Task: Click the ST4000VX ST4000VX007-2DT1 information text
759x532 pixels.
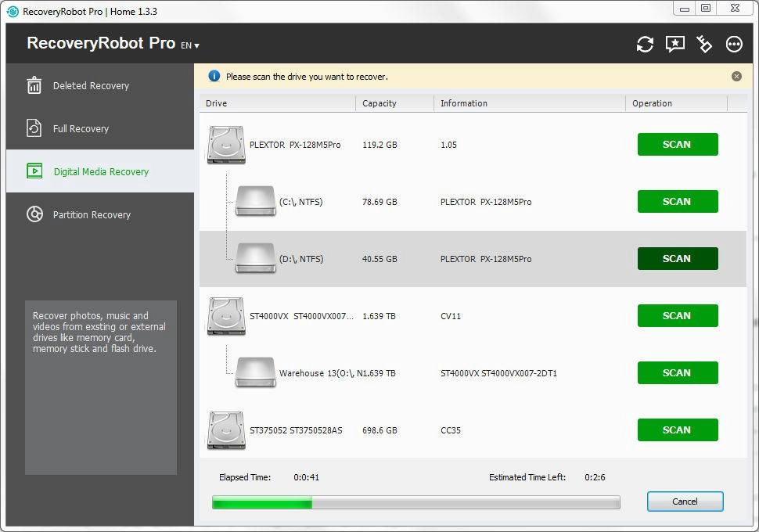Action: pyautogui.click(x=498, y=373)
